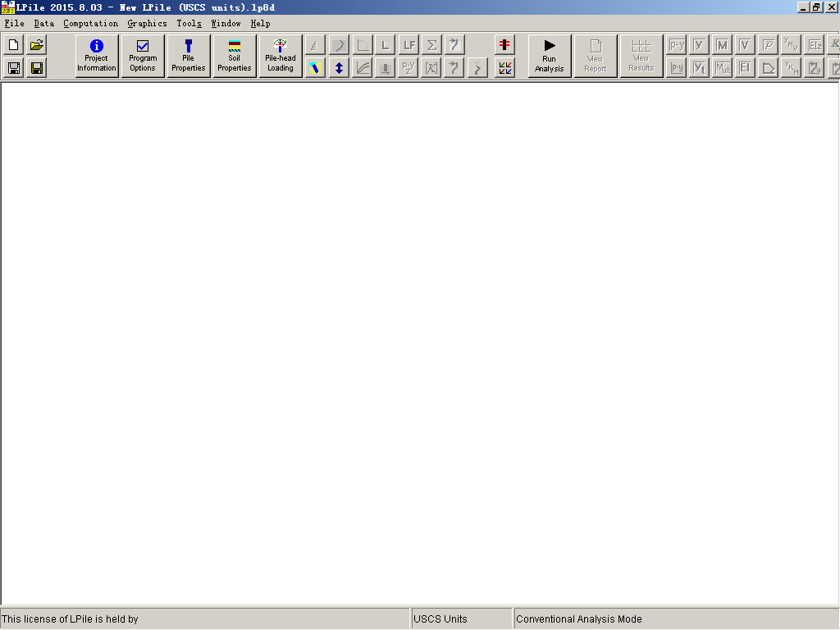Image resolution: width=840 pixels, height=630 pixels.
Task: Open the File menu
Action: pyautogui.click(x=15, y=24)
